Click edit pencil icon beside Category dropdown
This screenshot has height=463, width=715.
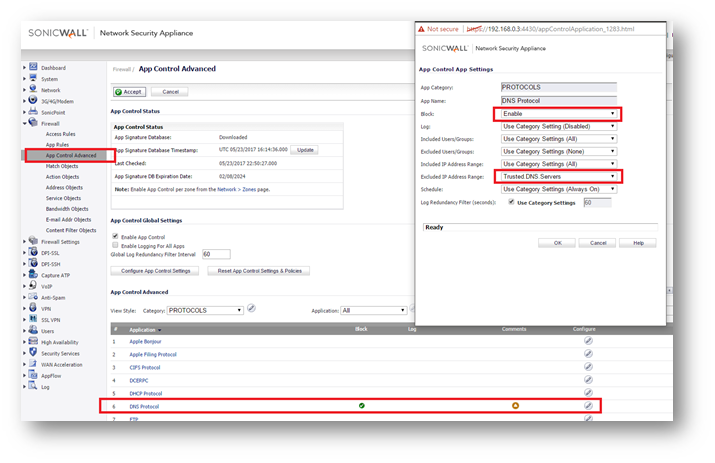251,308
